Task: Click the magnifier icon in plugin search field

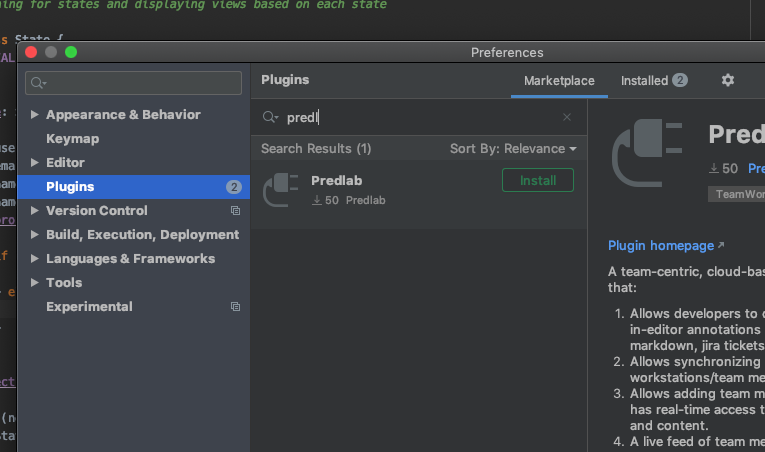Action: [270, 117]
